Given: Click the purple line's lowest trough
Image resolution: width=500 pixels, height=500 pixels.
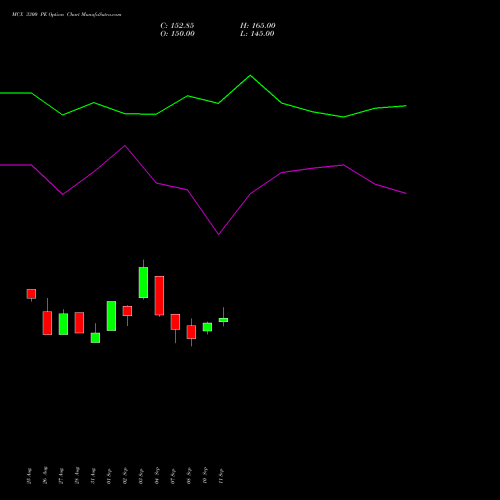Looking at the screenshot, I should click(x=219, y=234).
